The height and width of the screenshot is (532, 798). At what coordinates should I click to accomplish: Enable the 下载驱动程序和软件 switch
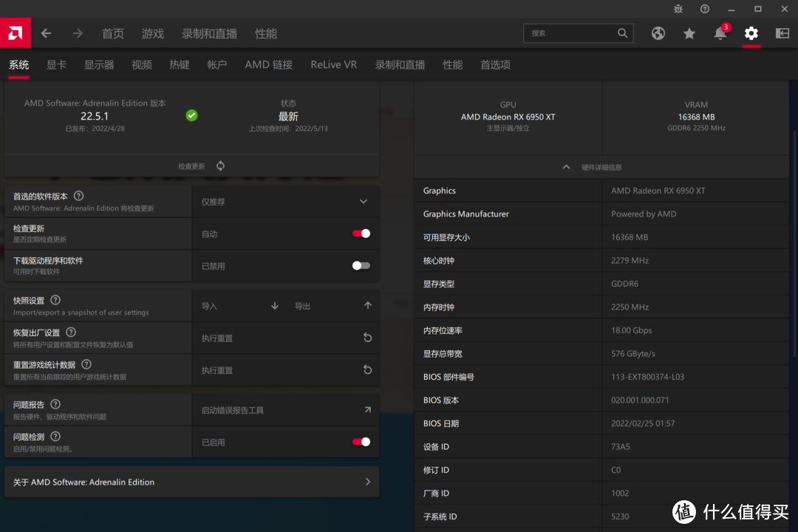point(361,265)
